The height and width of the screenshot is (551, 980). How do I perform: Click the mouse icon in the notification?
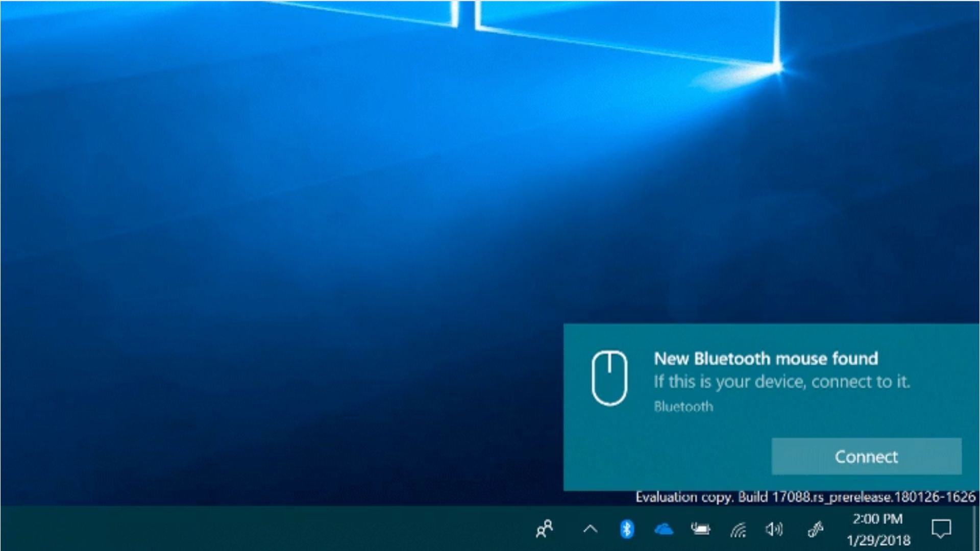tap(609, 378)
